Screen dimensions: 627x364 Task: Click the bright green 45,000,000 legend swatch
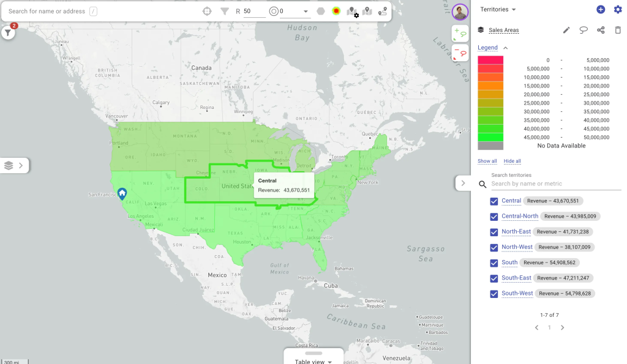coord(490,138)
